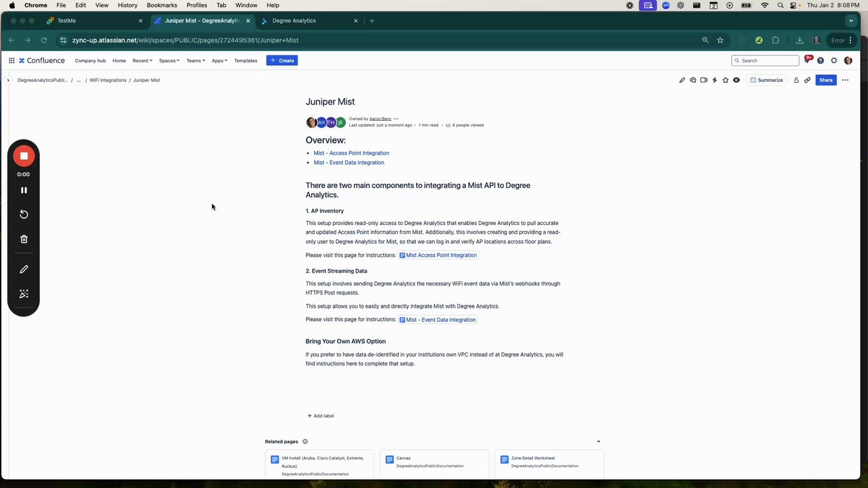Open Chrome extensions puzzle icon
Image resolution: width=868 pixels, height=488 pixels.
[x=776, y=40]
